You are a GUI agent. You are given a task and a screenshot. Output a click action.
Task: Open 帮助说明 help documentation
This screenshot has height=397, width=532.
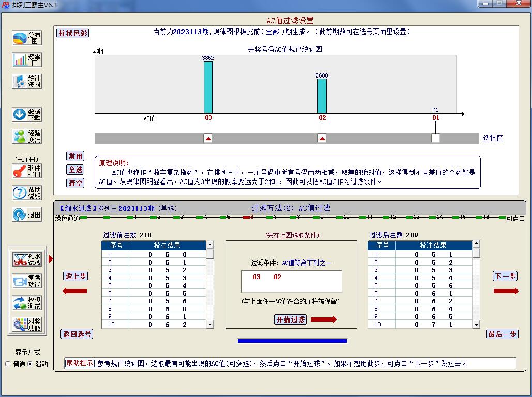pyautogui.click(x=27, y=193)
